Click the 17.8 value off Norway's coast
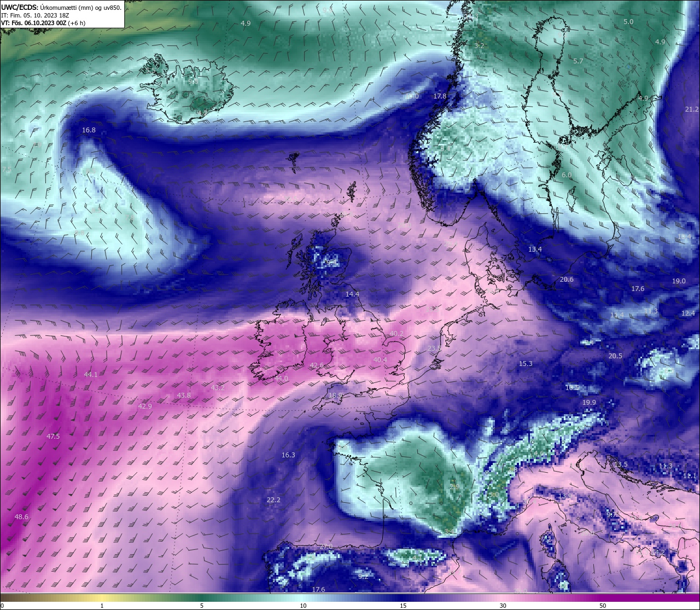 [x=440, y=96]
